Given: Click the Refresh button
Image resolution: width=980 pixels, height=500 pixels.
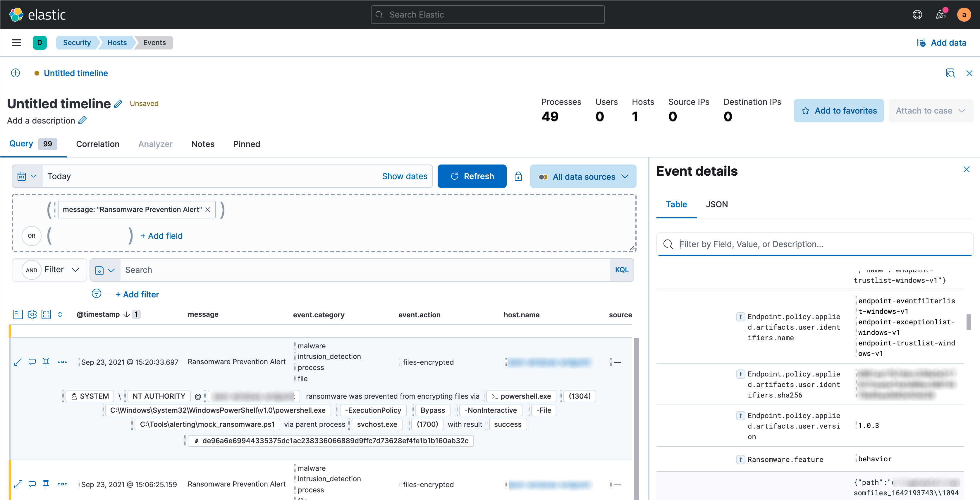Looking at the screenshot, I should point(472,176).
